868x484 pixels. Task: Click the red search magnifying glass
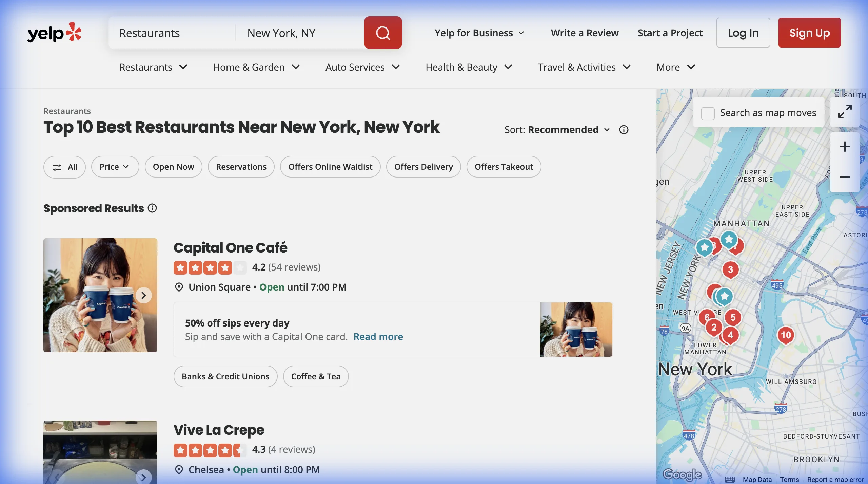383,32
